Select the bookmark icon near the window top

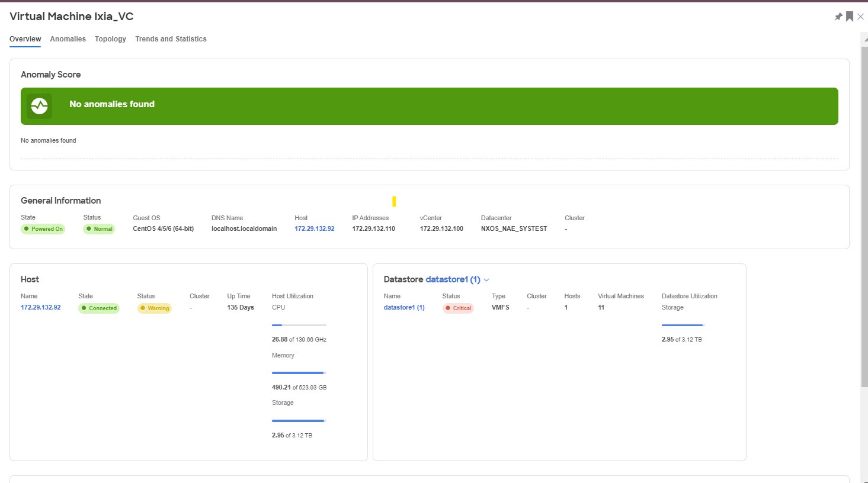coord(851,17)
